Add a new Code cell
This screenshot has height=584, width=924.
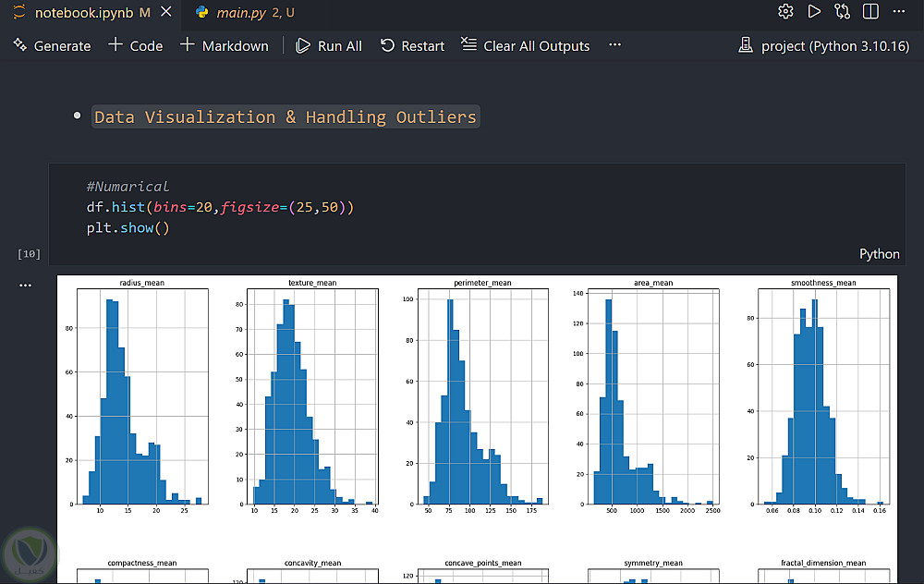click(135, 45)
